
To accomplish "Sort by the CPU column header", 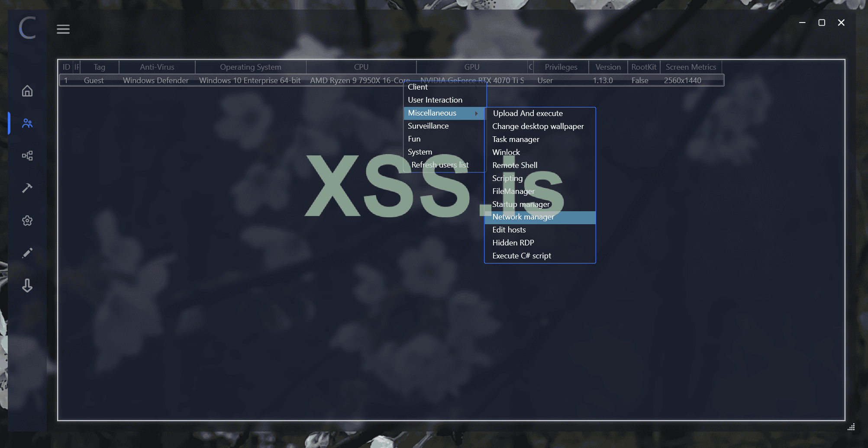I will coord(361,67).
